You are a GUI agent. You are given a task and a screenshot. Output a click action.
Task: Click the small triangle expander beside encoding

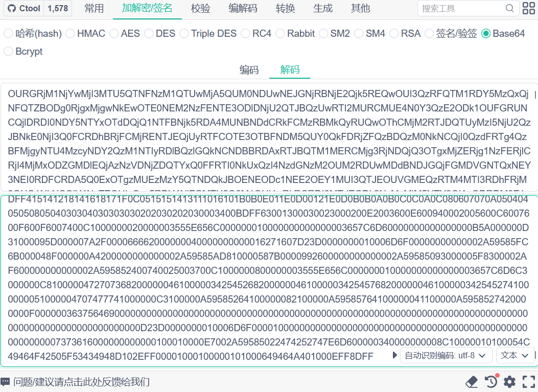395,355
